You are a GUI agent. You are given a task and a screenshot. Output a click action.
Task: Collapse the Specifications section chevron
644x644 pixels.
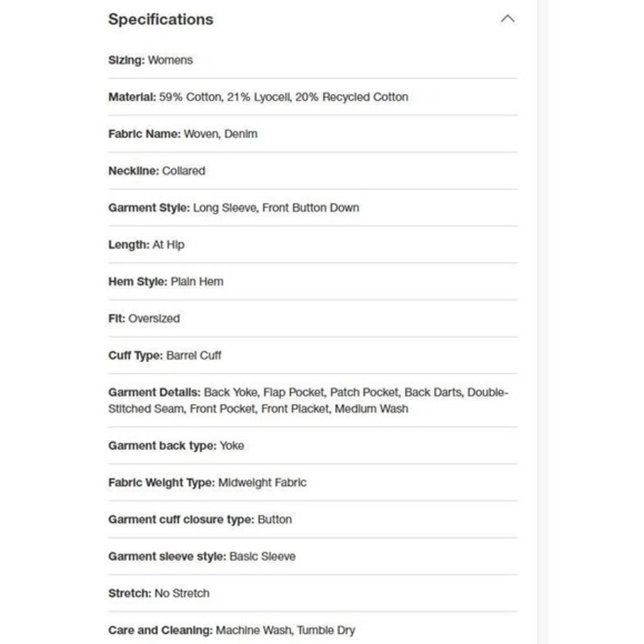tap(507, 19)
